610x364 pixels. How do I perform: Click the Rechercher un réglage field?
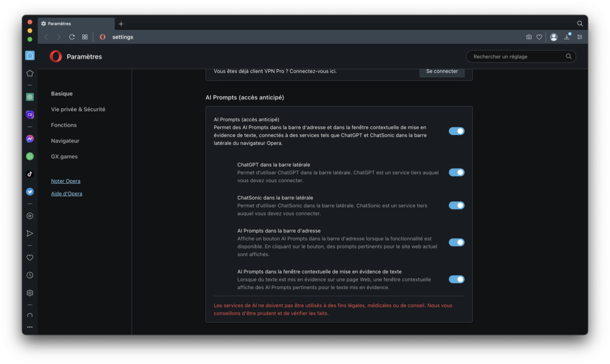(521, 56)
